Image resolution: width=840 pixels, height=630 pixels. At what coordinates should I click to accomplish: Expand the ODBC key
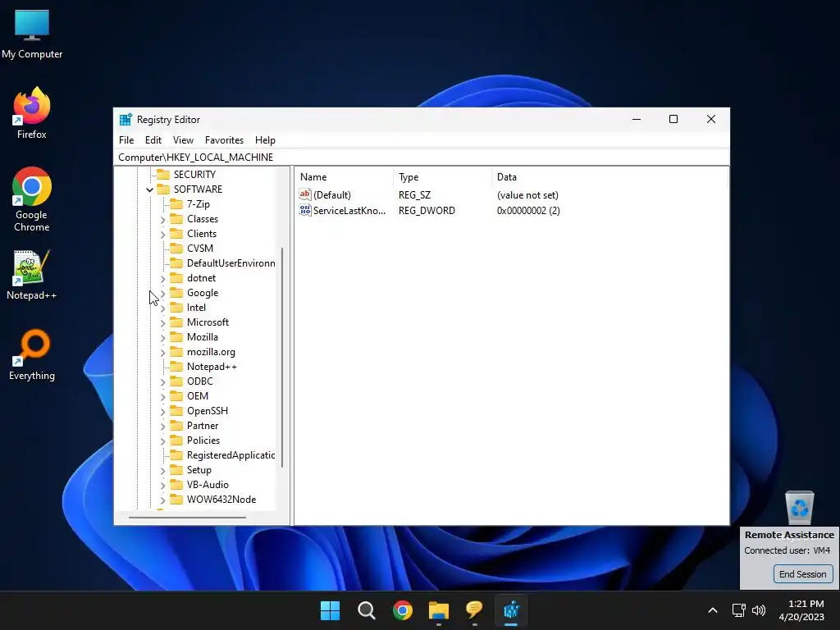163,382
